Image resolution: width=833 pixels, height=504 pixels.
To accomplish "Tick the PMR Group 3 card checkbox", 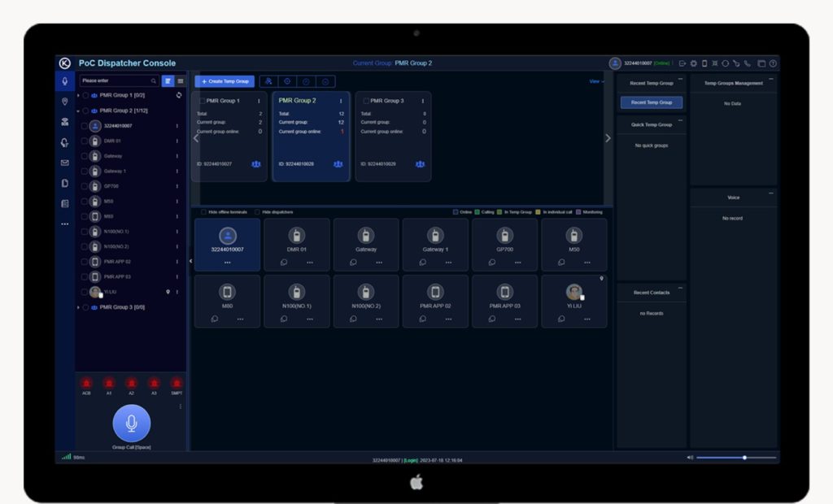I will [x=365, y=101].
